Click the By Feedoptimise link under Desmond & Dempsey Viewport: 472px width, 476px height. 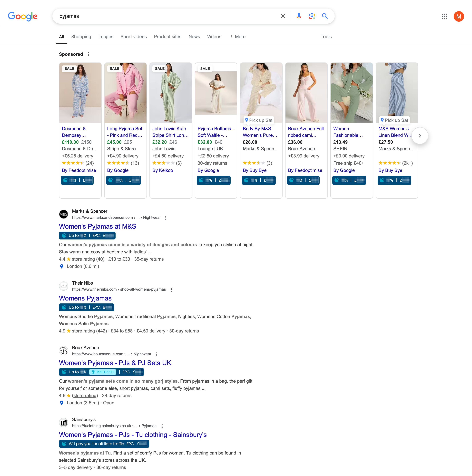[x=79, y=170]
